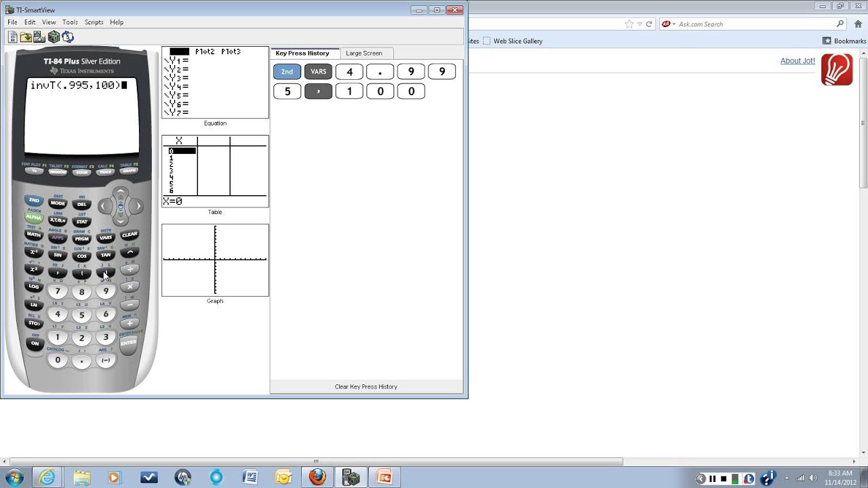Click the Take Screenshot camera toolbar icon
The height and width of the screenshot is (488, 868).
39,37
